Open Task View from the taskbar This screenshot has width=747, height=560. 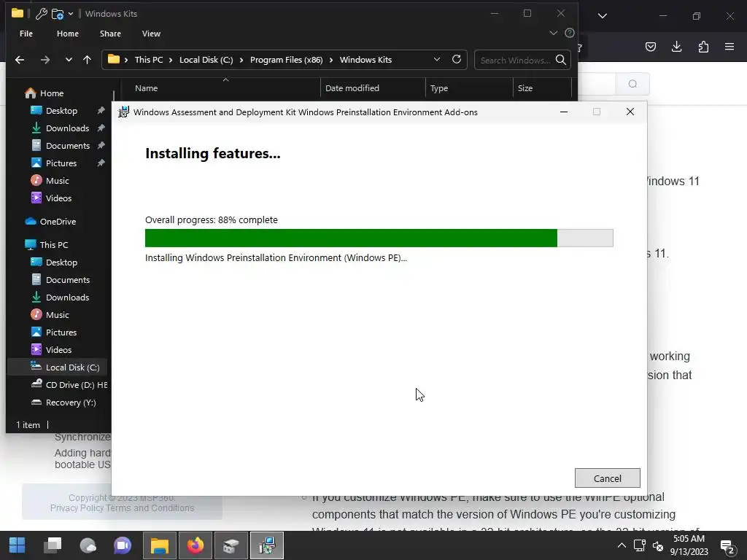point(53,545)
